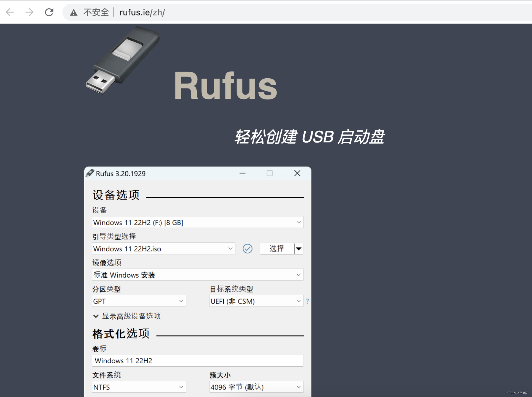
Task: Click the 轻松创建 USB 启动盘 tagline
Action: point(309,137)
